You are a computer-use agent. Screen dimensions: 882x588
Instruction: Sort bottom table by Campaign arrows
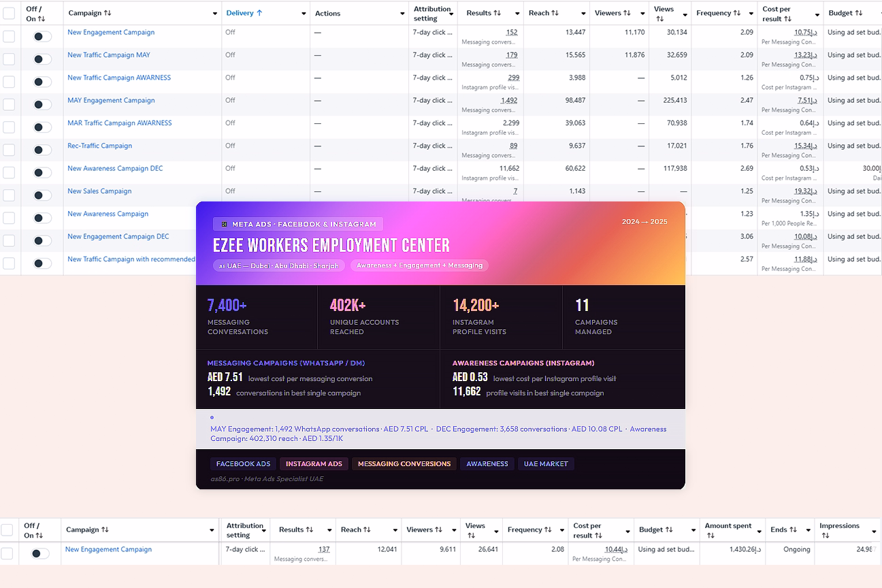pyautogui.click(x=105, y=529)
